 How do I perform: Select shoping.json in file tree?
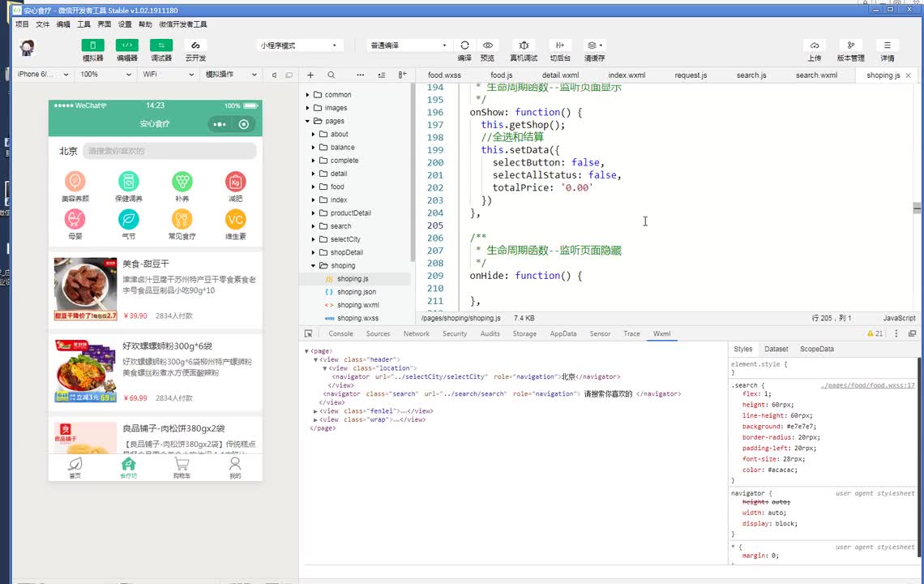pos(357,292)
